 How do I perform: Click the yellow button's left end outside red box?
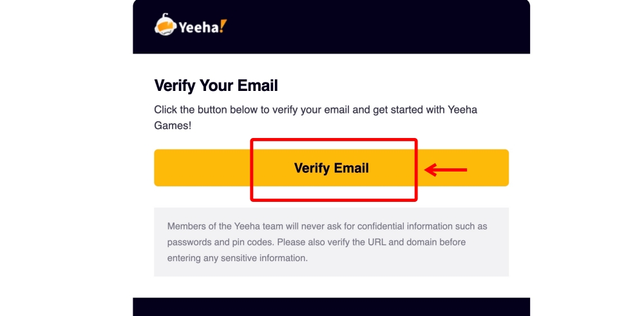click(202, 168)
